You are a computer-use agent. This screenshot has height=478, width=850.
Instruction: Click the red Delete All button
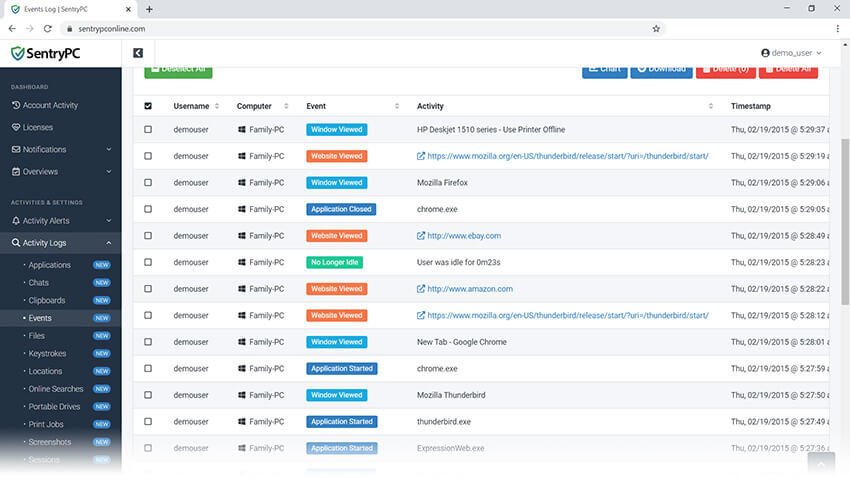point(787,69)
